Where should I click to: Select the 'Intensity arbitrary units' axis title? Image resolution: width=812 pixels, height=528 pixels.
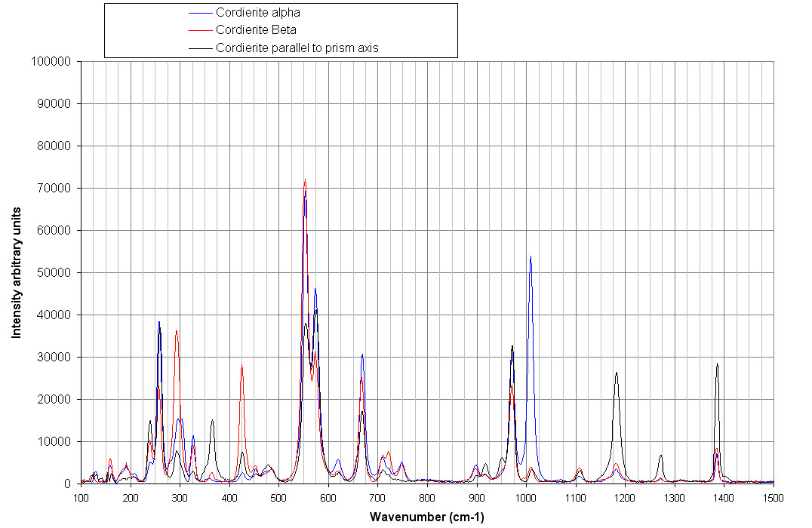coord(16,272)
